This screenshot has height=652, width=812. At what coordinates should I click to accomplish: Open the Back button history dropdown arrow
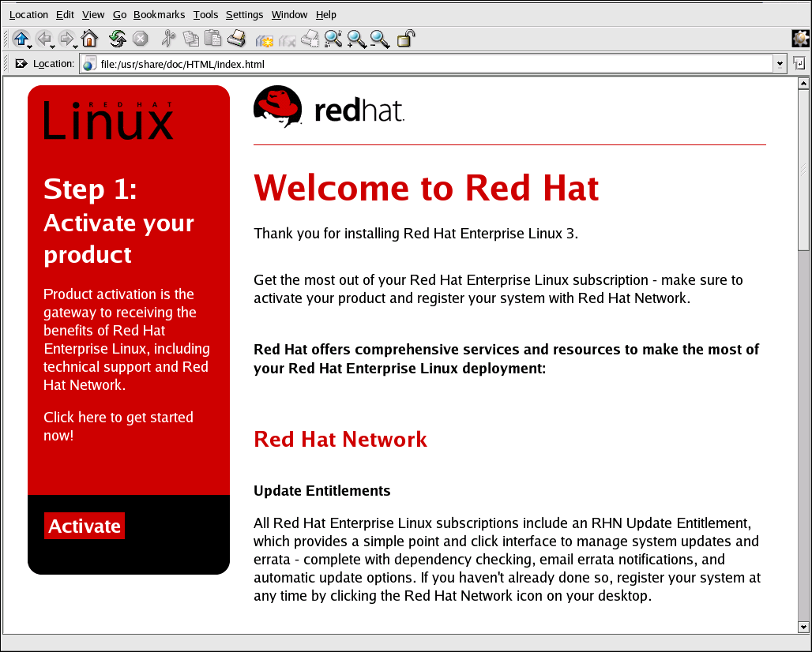(x=53, y=46)
